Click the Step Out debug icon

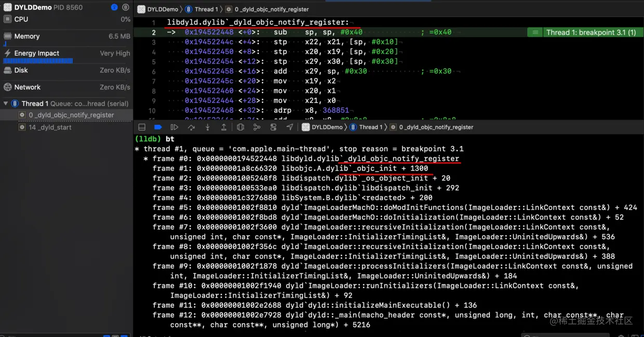pyautogui.click(x=224, y=127)
